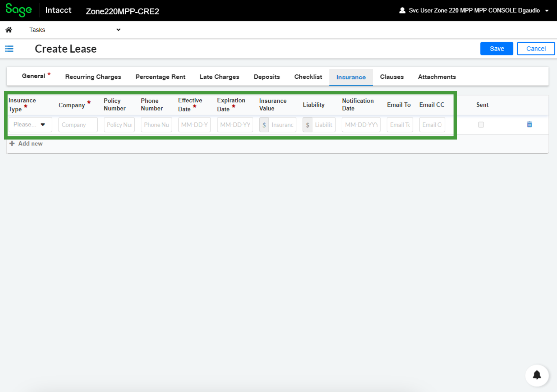
Task: Focus the Policy Number field
Action: coord(119,125)
